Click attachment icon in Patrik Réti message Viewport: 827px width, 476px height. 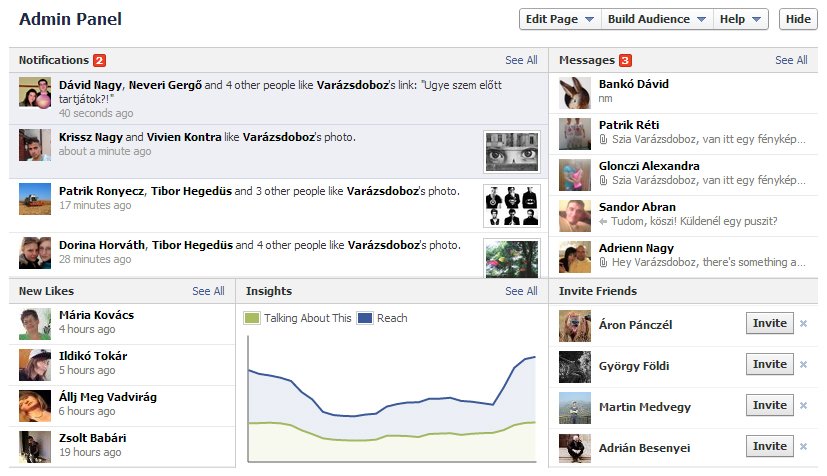click(x=603, y=140)
